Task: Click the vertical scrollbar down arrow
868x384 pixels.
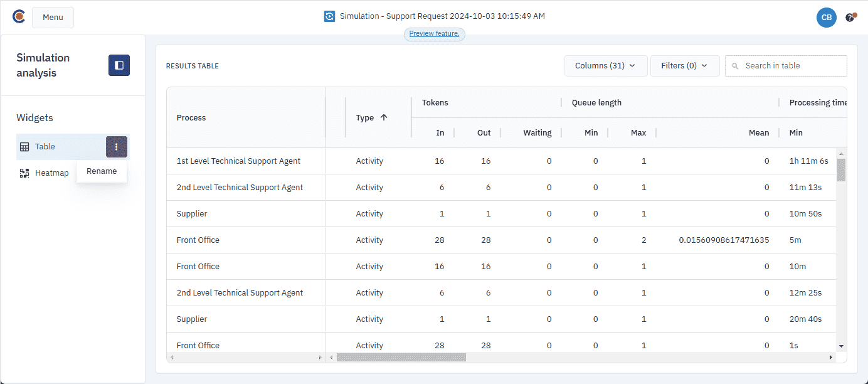Action: [841, 346]
